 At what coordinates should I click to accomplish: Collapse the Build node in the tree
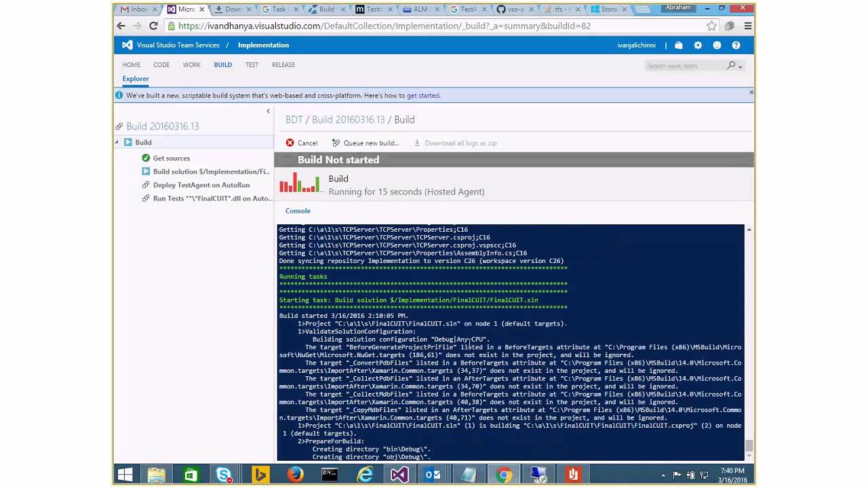pos(117,142)
